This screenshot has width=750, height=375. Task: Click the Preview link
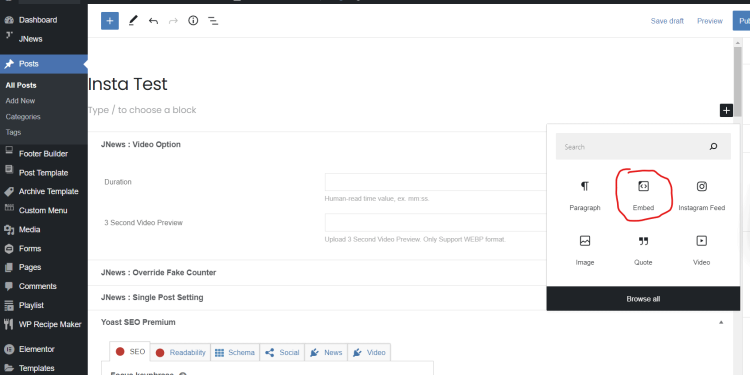coord(709,21)
